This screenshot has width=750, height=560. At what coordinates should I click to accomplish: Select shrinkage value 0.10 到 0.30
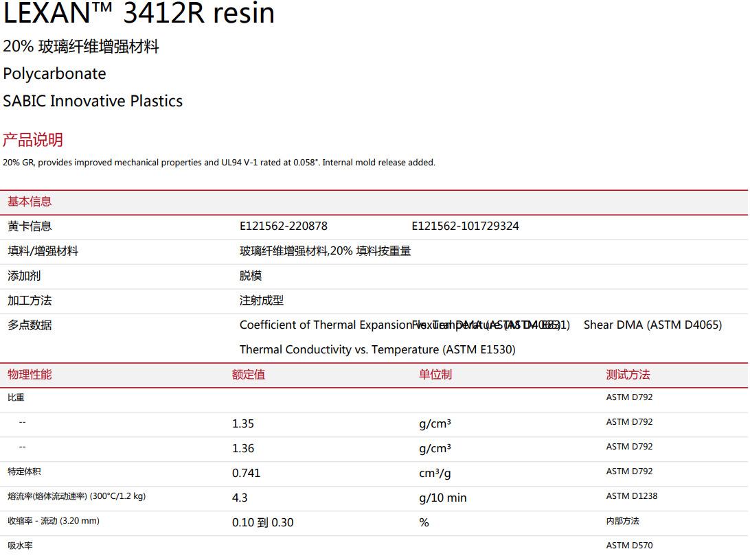point(262,523)
